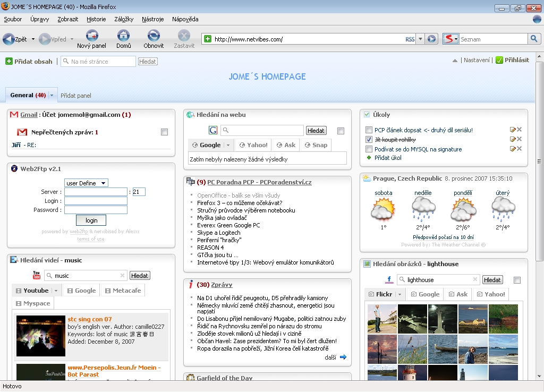Viewport: 544px width, 392px height.
Task: Click the Web2Ftp login button
Action: [91, 220]
